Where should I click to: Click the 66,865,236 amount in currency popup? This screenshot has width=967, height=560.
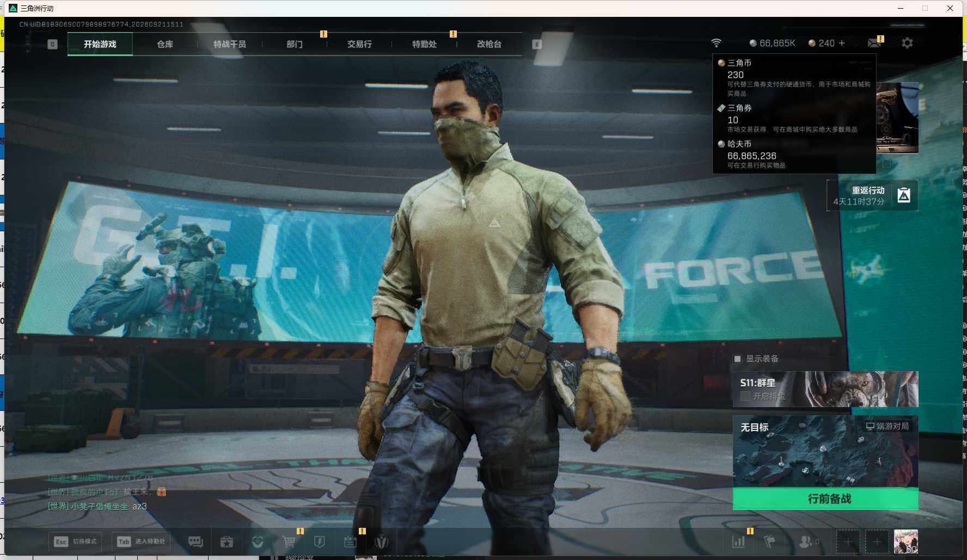[752, 156]
